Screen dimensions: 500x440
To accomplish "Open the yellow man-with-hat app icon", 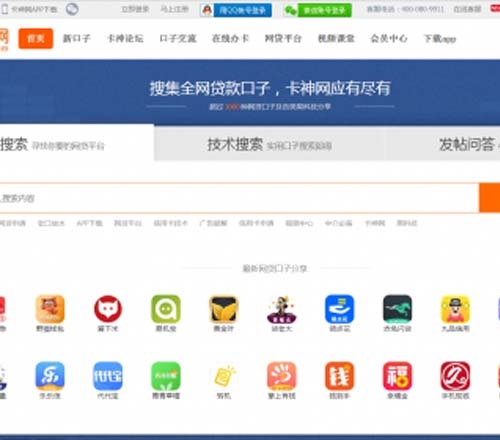I will 455,309.
